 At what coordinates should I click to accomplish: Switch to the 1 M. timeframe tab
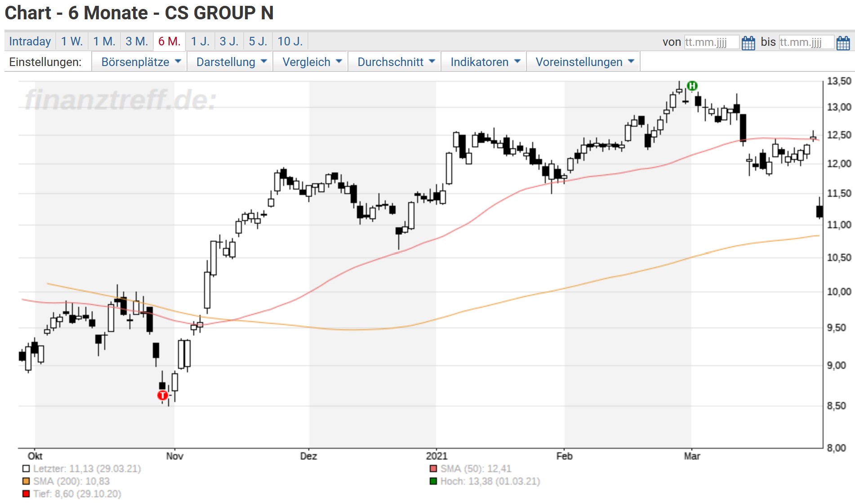pyautogui.click(x=104, y=41)
